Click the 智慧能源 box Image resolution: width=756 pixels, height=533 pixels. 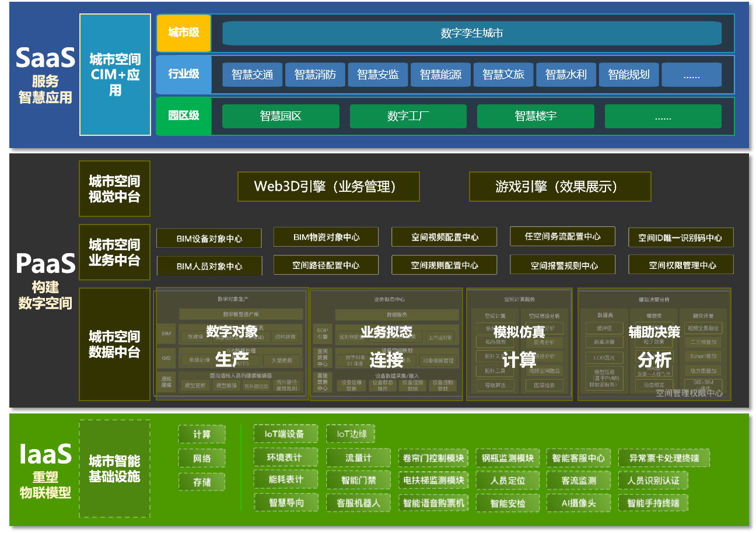440,75
